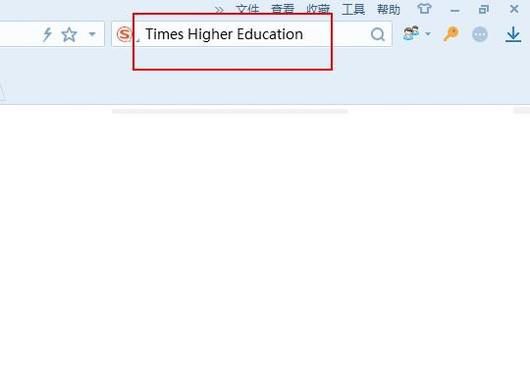530x373 pixels.
Task: Open dropdown arrow next to star icon
Action: click(x=92, y=34)
